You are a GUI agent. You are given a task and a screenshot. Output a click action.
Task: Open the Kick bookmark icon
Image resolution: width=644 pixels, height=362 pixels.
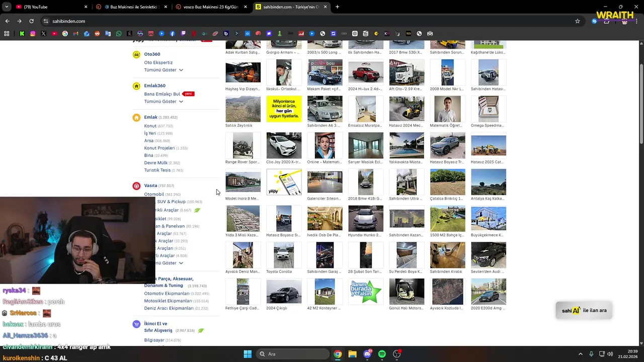22,34
